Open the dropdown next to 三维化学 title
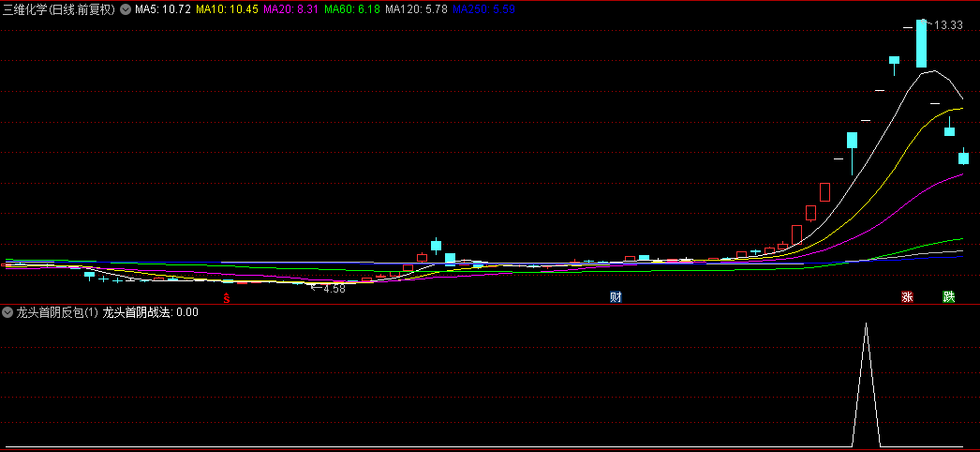Screen dimensions: 980x452 click(125, 9)
